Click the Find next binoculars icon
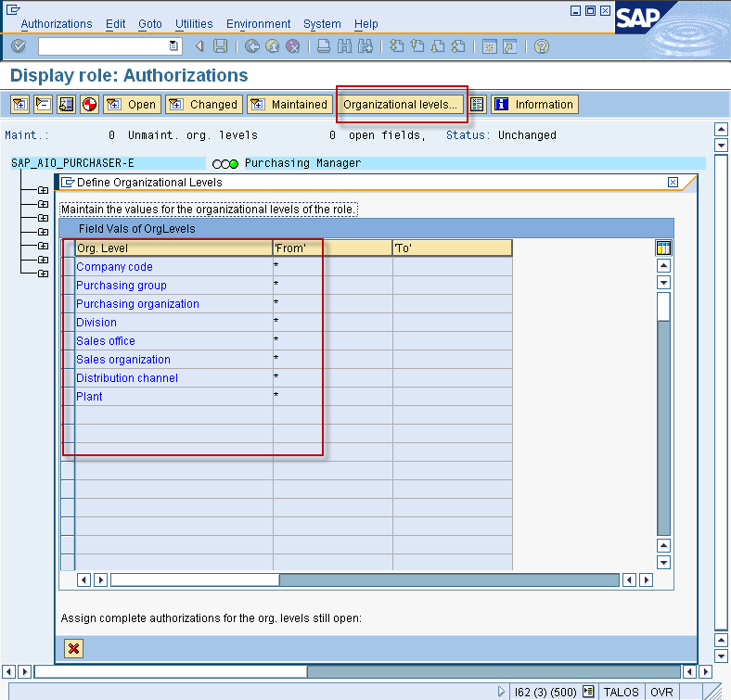The width and height of the screenshot is (731, 700). 365,46
